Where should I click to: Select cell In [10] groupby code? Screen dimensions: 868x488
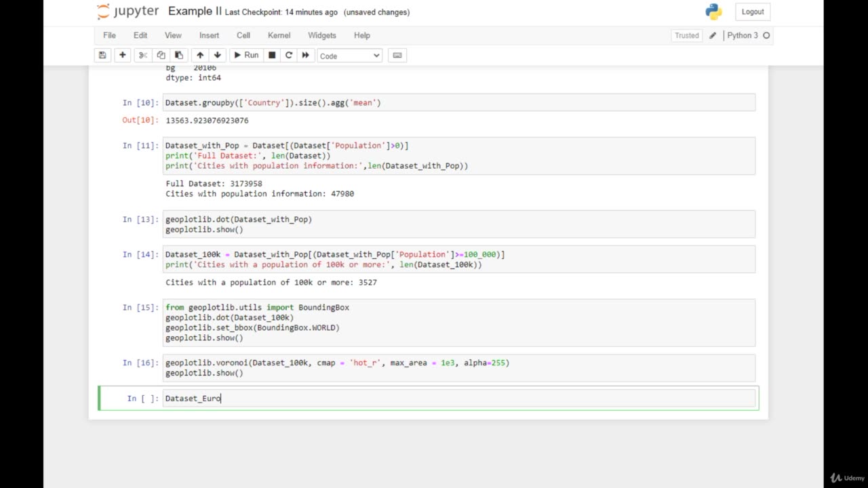click(x=459, y=102)
